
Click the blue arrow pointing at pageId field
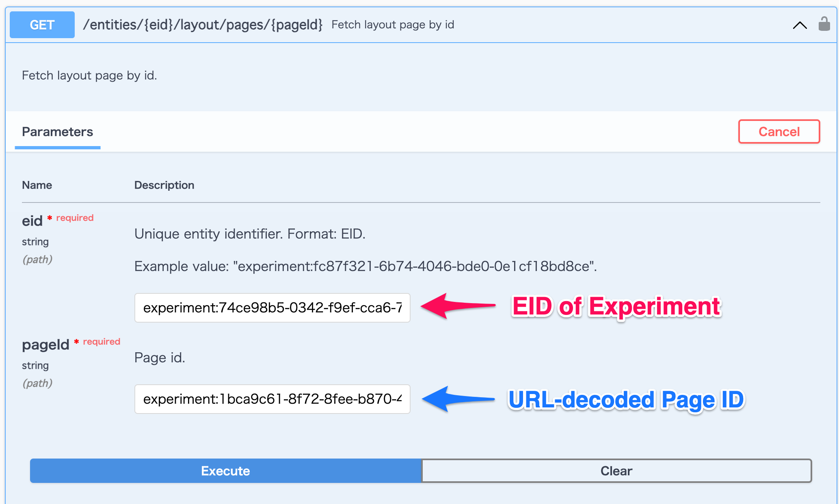[x=458, y=399]
